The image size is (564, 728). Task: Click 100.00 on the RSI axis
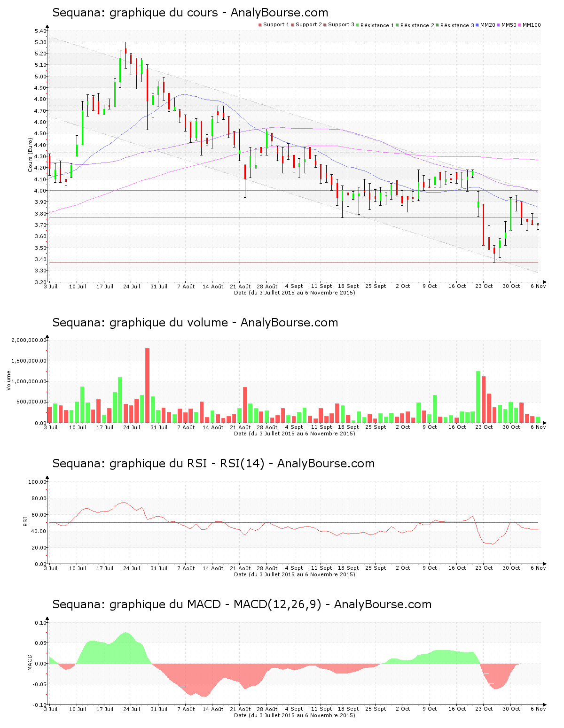pyautogui.click(x=37, y=482)
